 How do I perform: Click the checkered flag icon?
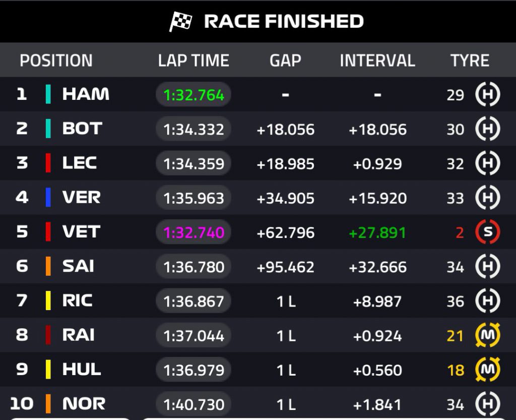pos(180,21)
